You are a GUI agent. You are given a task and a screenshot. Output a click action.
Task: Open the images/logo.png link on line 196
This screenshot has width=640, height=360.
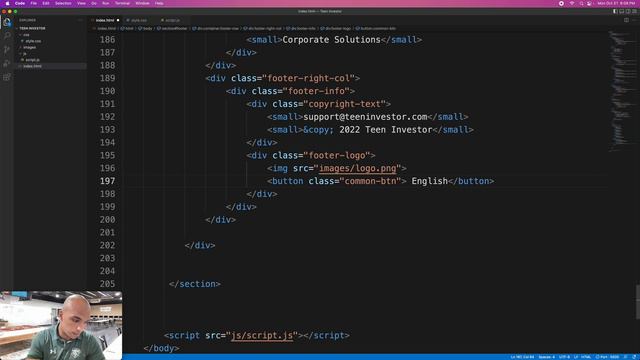coord(358,168)
